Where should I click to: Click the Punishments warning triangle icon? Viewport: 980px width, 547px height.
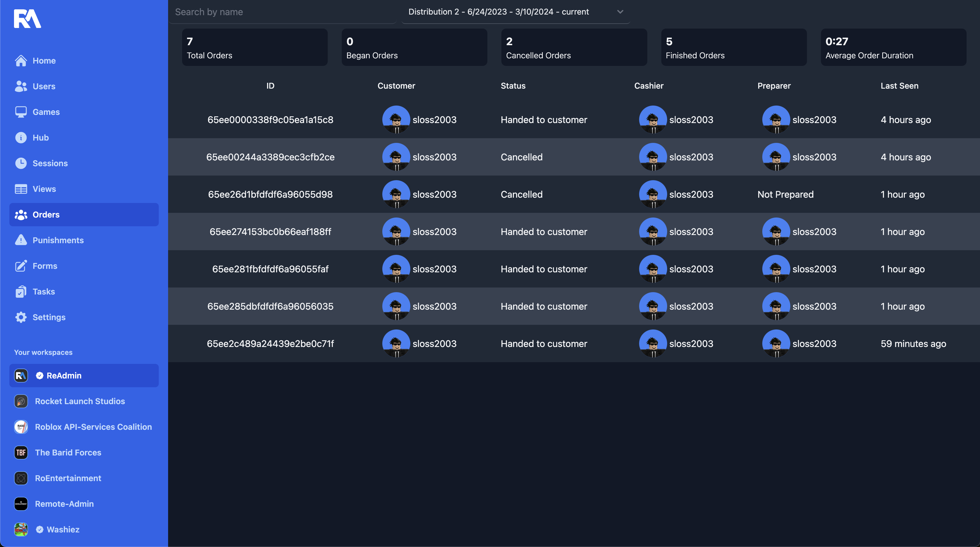click(x=20, y=240)
